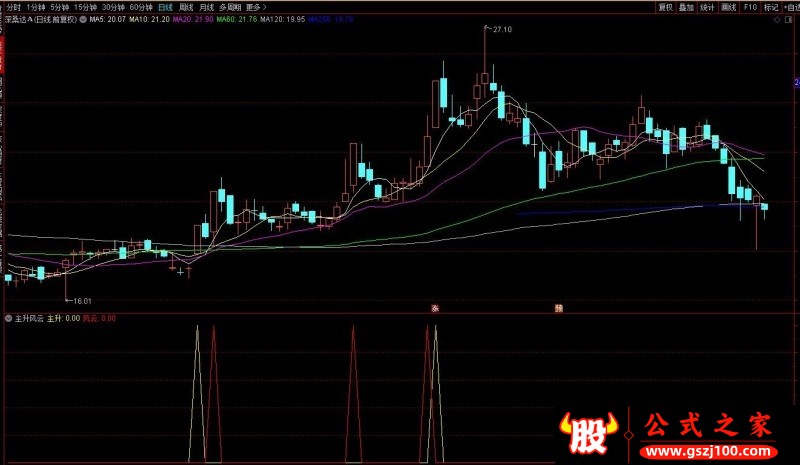The image size is (800, 465).
Task: Click the diamond icon at chart top-right
Action: point(777,20)
